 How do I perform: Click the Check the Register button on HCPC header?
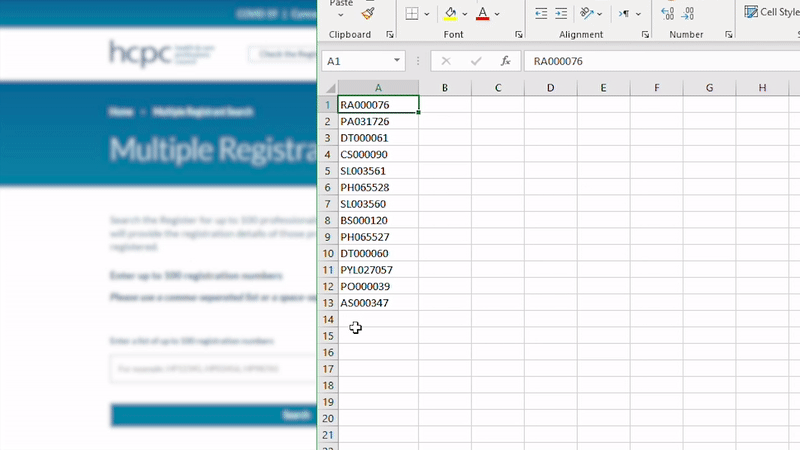click(x=283, y=54)
